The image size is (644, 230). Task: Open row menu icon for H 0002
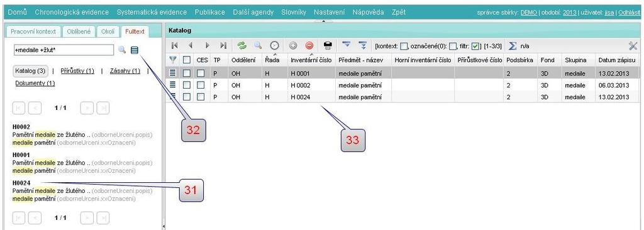click(x=173, y=85)
